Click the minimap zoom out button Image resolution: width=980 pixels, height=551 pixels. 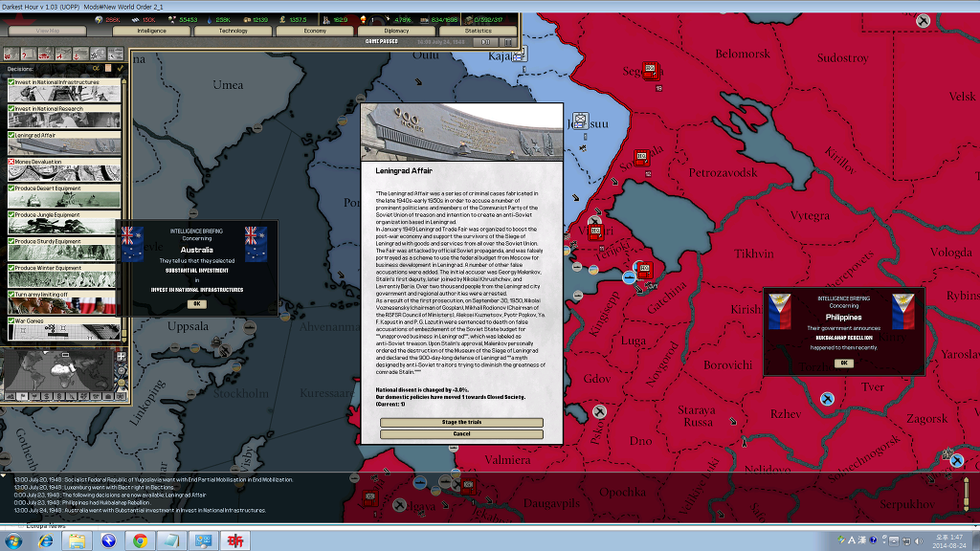click(x=122, y=383)
